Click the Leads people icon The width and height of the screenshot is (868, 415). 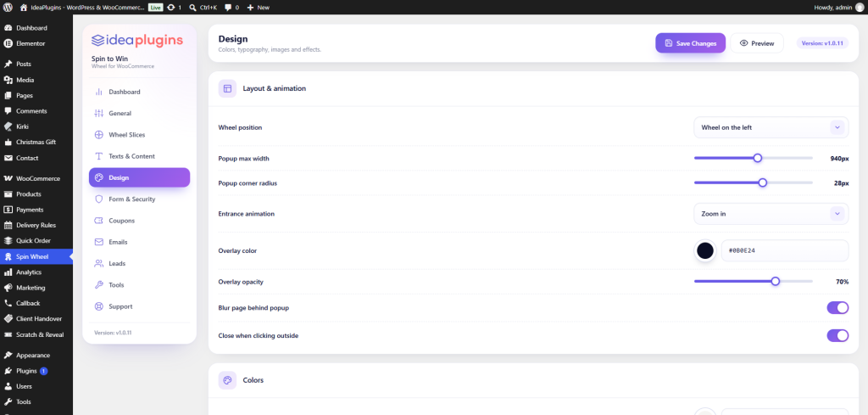point(99,263)
